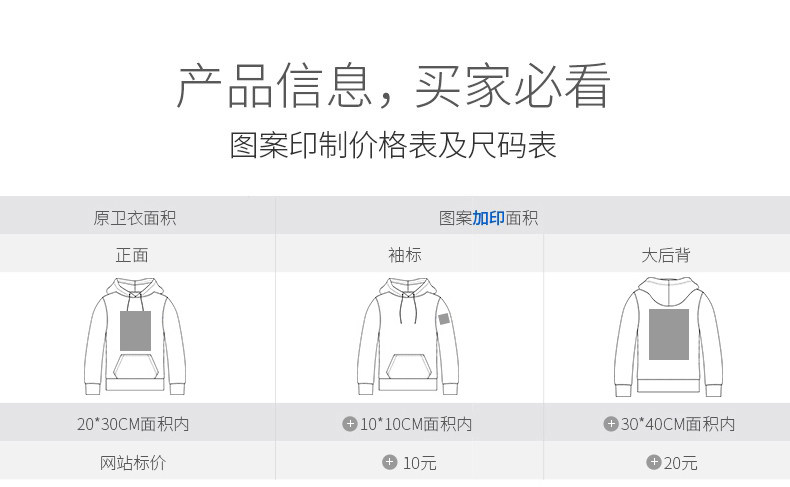Click the 袖标 column label
This screenshot has width=790, height=487.
(x=405, y=255)
